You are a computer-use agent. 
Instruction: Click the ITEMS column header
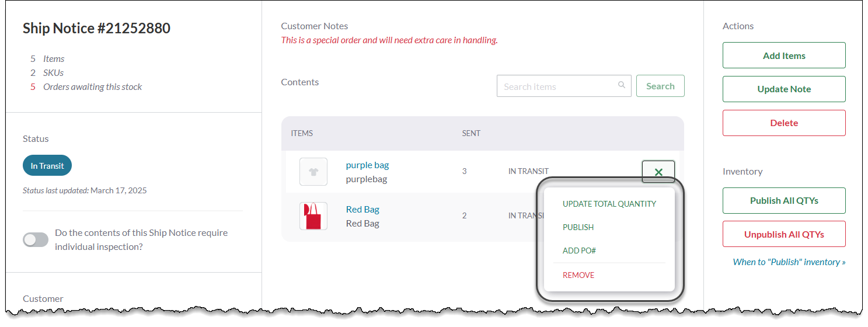pos(302,133)
